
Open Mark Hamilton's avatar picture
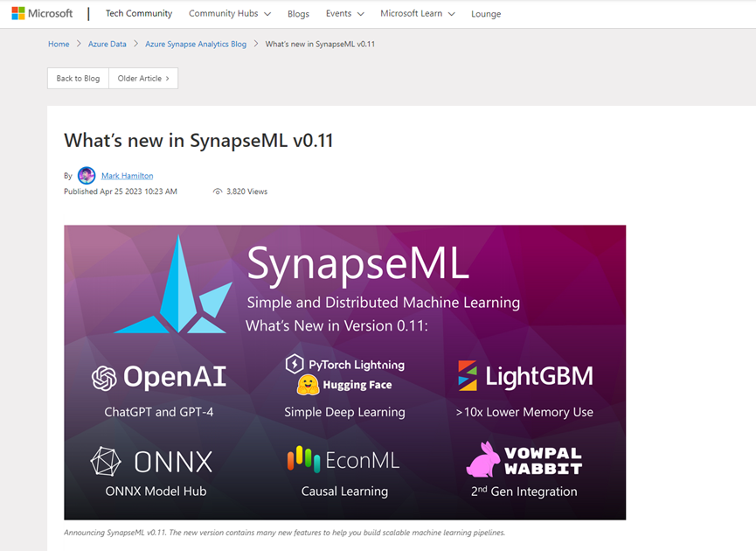(87, 176)
